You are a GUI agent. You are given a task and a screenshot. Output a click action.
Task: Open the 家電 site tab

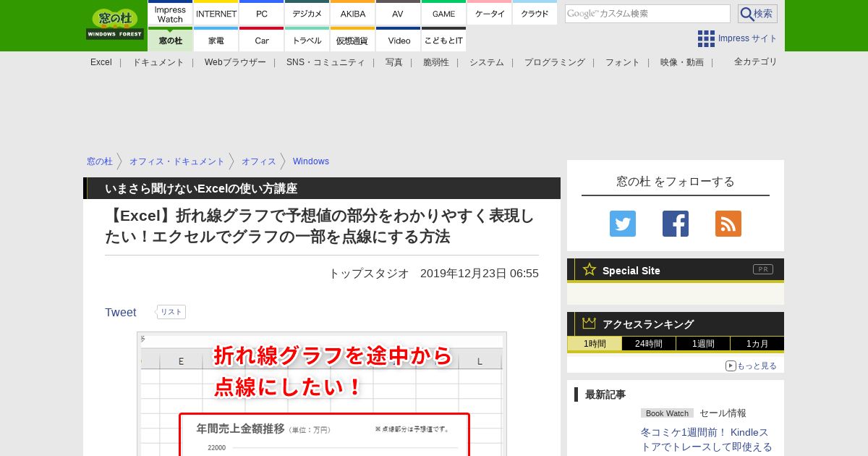(216, 40)
